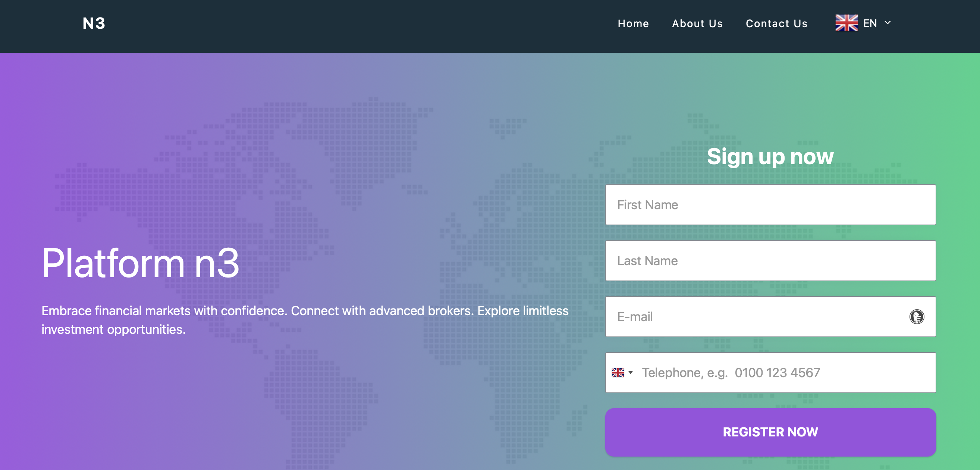This screenshot has width=980, height=470.
Task: Open the About Us page
Action: (697, 23)
